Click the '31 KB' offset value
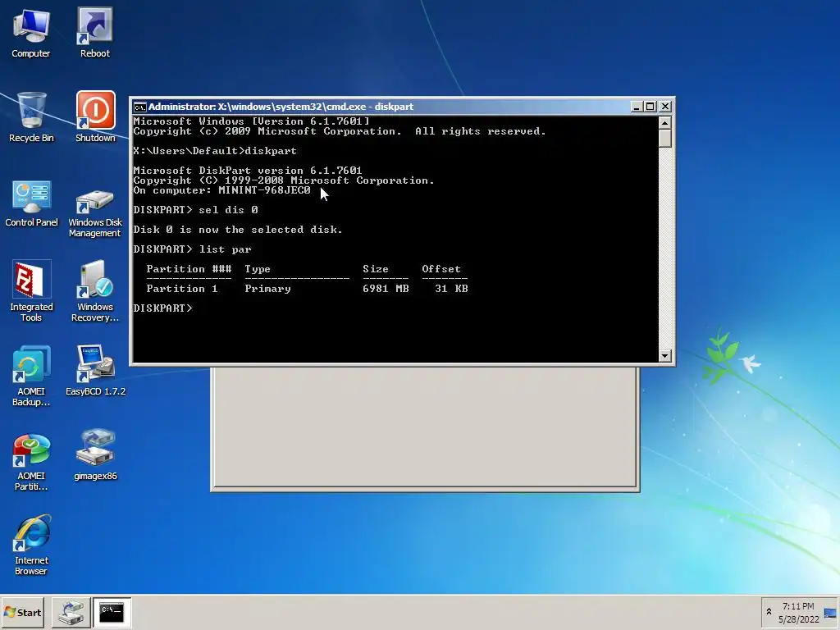Viewport: 840px width, 630px height. point(452,289)
